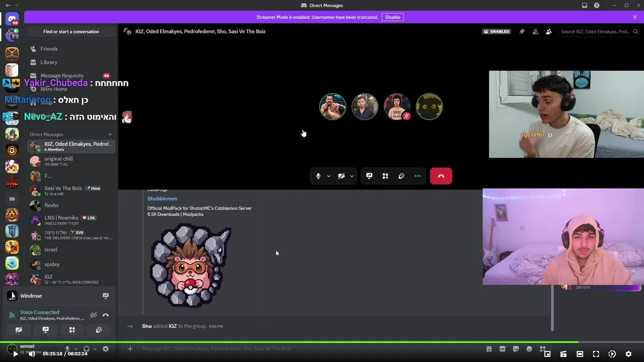
Task: Select Sasi avatar in the call
Action: coord(397,107)
